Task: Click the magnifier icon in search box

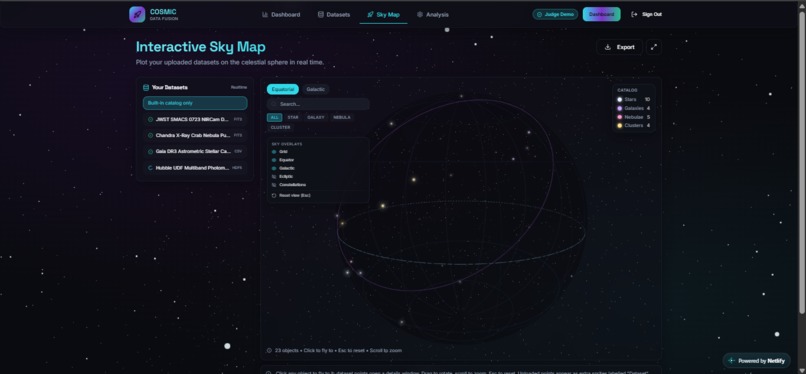Action: (x=274, y=104)
